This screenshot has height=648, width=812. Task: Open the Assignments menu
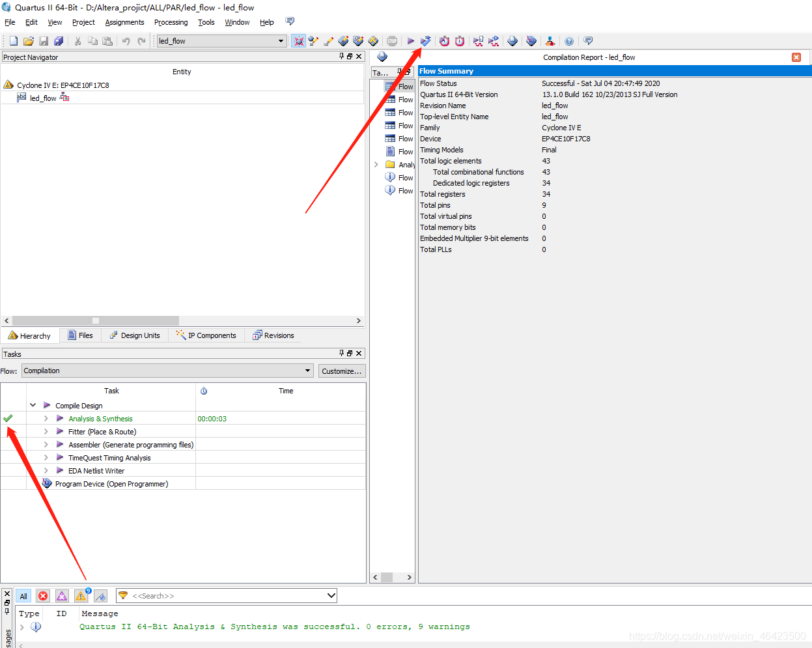pos(124,22)
